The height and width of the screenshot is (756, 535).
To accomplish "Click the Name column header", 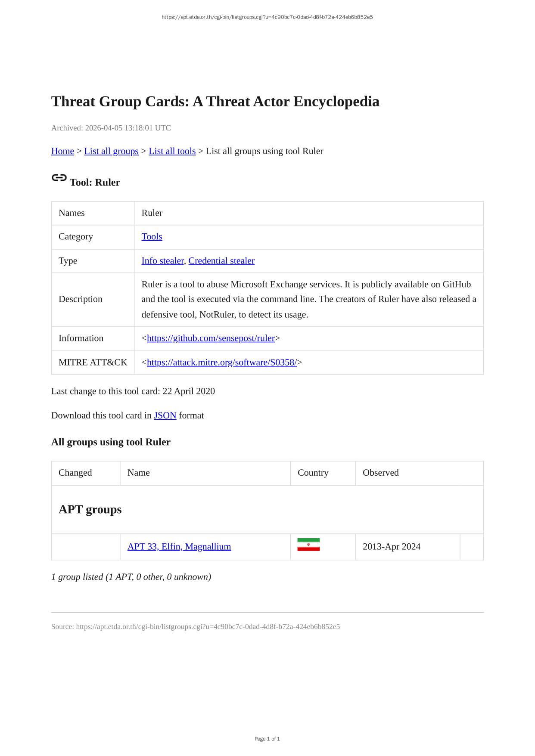I will point(139,473).
